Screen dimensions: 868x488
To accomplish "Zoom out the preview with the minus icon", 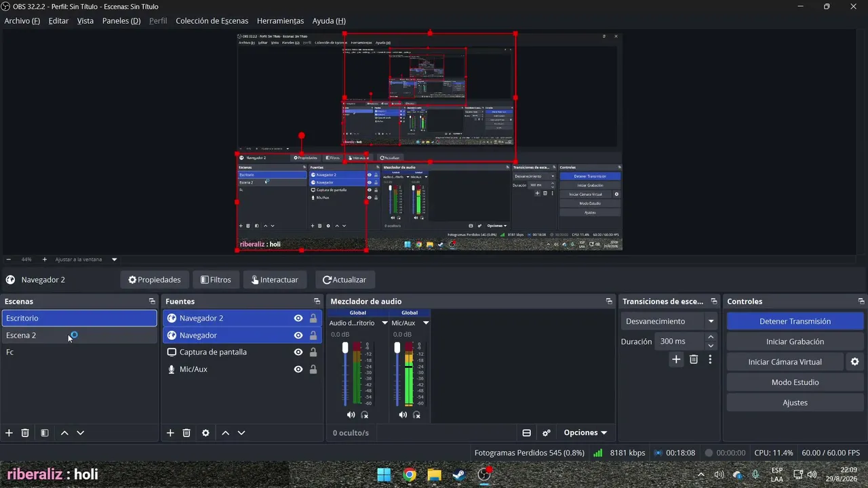I will [x=8, y=260].
